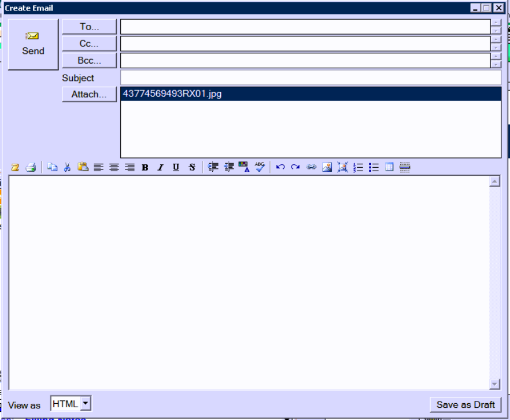Send the email
Image resolution: width=510 pixels, height=420 pixels.
click(x=34, y=45)
